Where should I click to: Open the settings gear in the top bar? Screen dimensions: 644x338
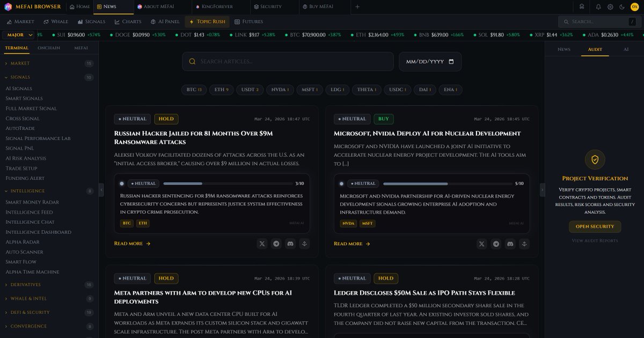[x=609, y=6]
